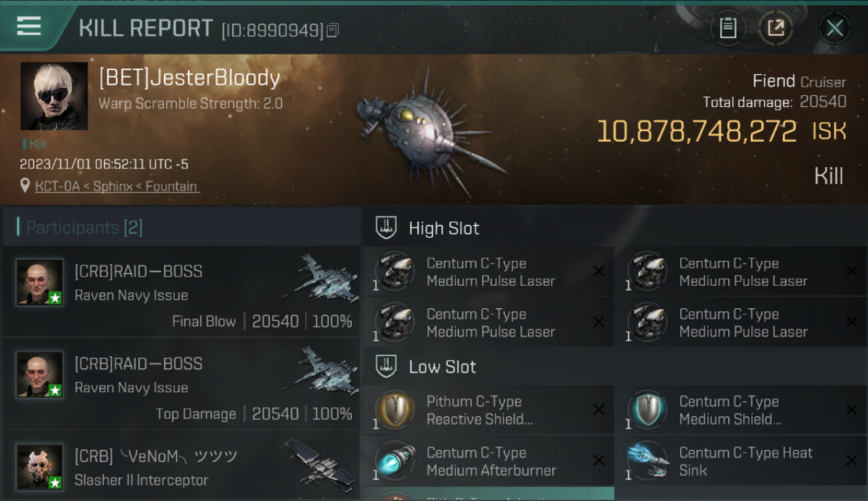This screenshot has height=501, width=868.
Task: Open the Top Damage RAID-BOSS portrait
Action: coord(40,375)
